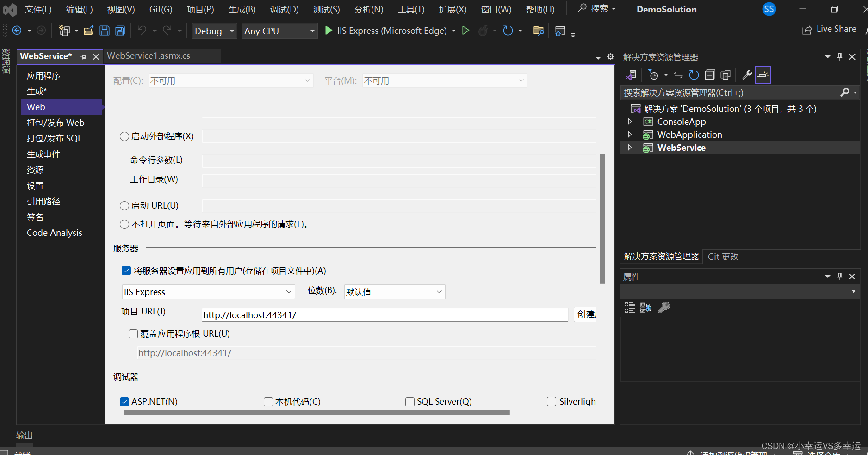Viewport: 868px width, 455px height.
Task: Select the 打包/发布 Web properties page
Action: pos(56,123)
